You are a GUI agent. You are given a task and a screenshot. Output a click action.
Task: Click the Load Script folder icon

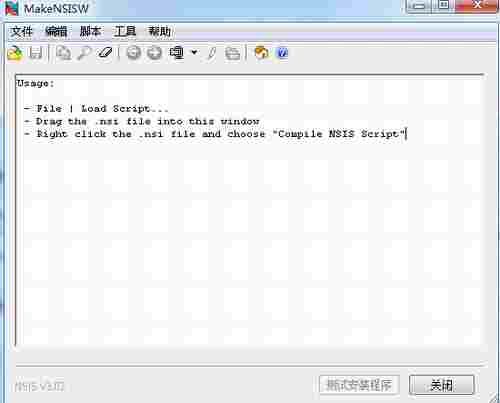pos(15,53)
